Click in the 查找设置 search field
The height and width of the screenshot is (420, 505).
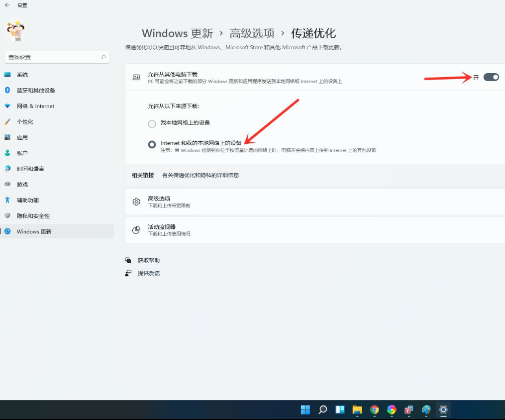click(x=52, y=57)
